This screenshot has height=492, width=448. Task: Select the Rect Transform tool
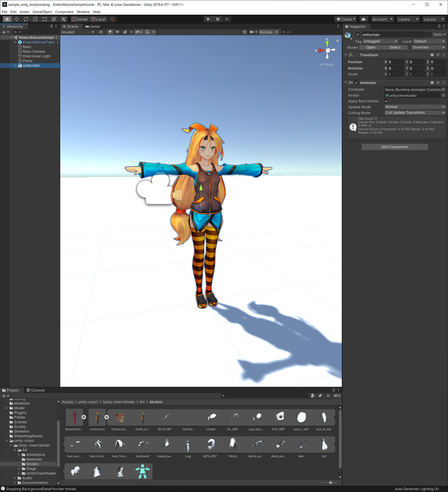pyautogui.click(x=44, y=19)
